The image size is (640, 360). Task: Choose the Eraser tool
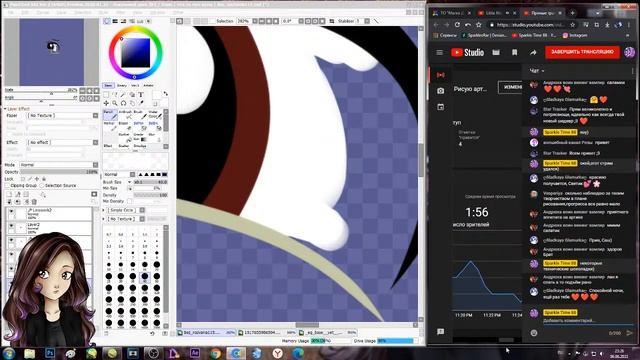(125, 126)
